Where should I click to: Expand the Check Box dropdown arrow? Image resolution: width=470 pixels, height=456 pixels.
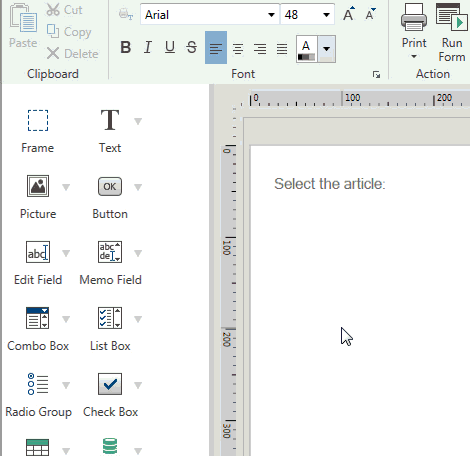pyautogui.click(x=138, y=385)
